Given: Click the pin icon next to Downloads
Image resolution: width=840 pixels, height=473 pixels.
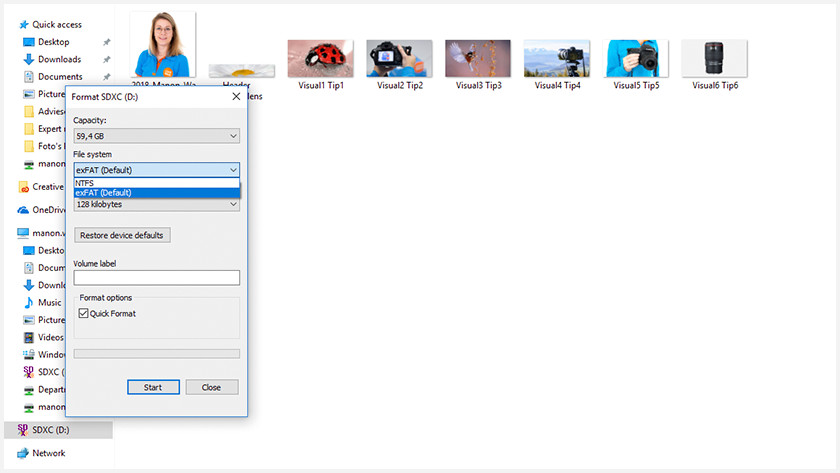Looking at the screenshot, I should pos(107,59).
